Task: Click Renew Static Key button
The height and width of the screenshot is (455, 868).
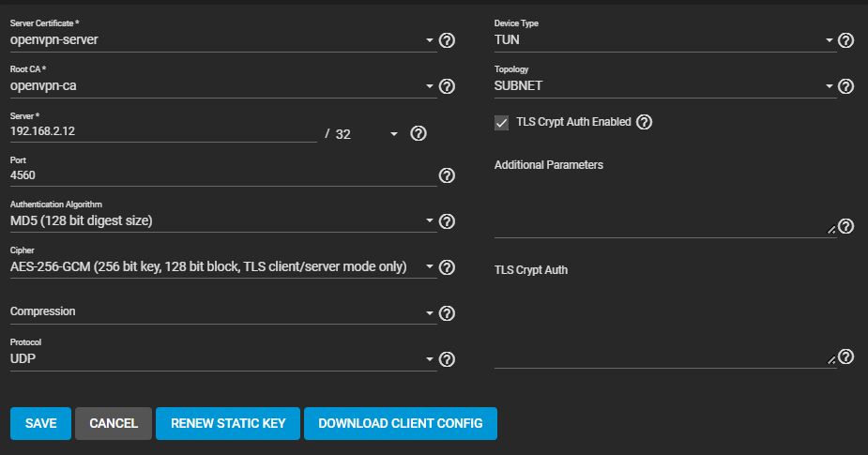Action: tap(227, 423)
